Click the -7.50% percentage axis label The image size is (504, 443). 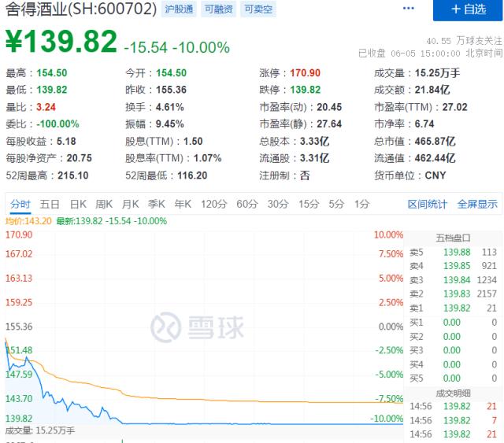pos(389,399)
